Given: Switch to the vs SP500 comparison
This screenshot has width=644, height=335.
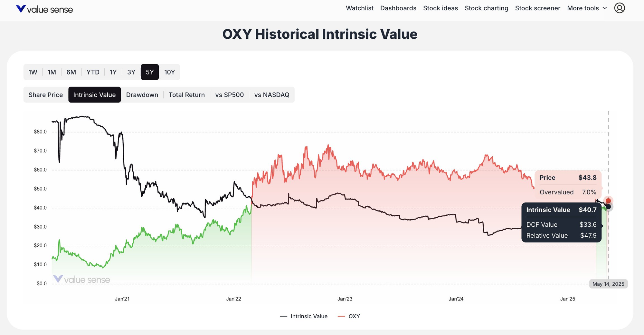Looking at the screenshot, I should pos(230,94).
